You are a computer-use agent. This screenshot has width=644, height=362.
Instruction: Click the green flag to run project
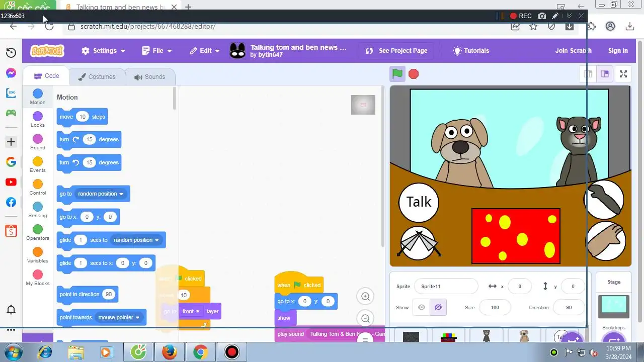point(397,74)
